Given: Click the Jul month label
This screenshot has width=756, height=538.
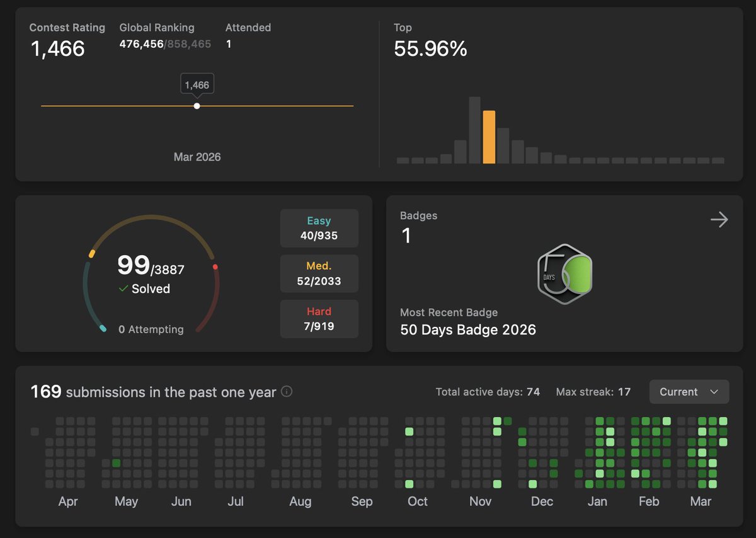Looking at the screenshot, I should tap(236, 501).
